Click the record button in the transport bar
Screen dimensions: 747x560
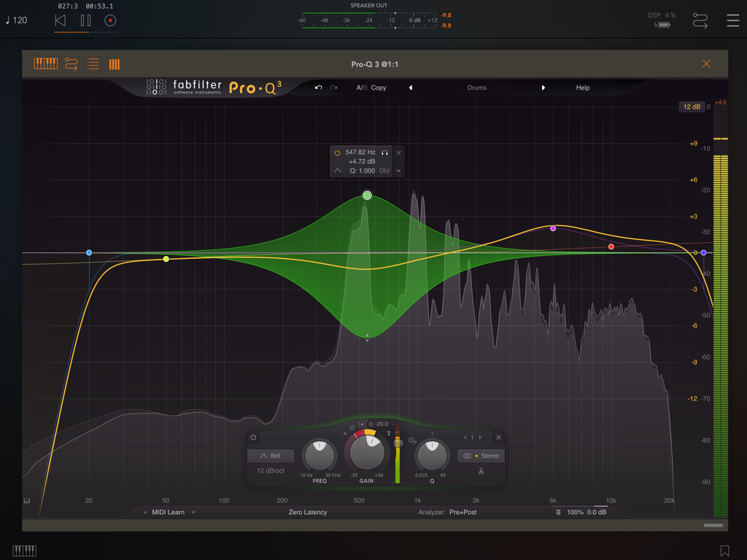(109, 20)
